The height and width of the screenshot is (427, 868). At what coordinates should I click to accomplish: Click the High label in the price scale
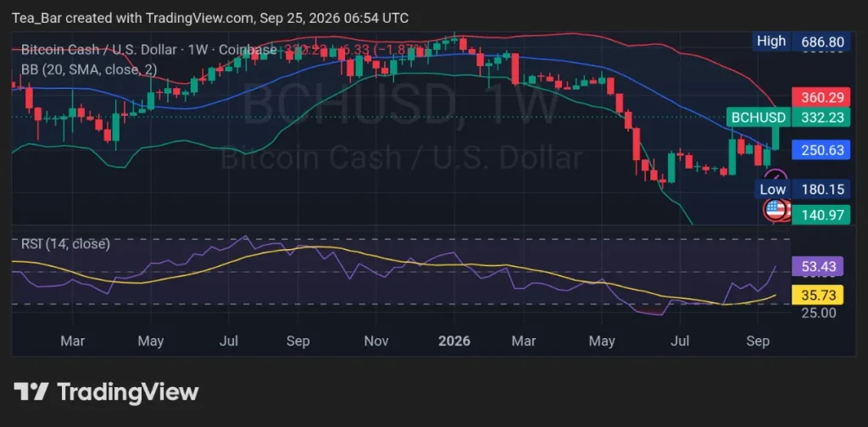771,42
